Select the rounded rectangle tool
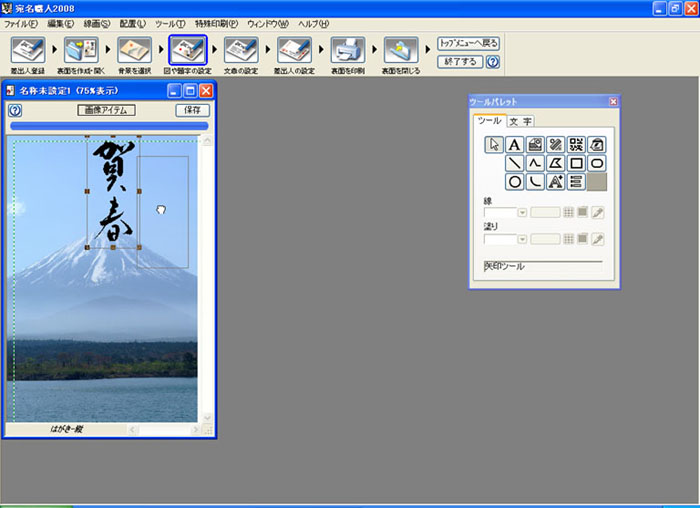This screenshot has height=508, width=700. tap(597, 163)
